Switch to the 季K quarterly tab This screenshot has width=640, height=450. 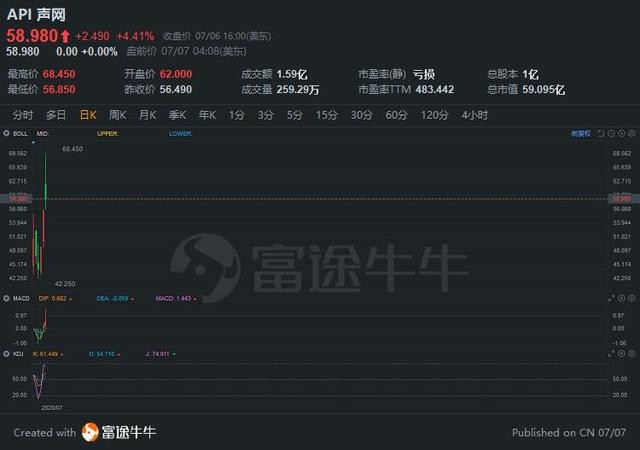tap(178, 115)
